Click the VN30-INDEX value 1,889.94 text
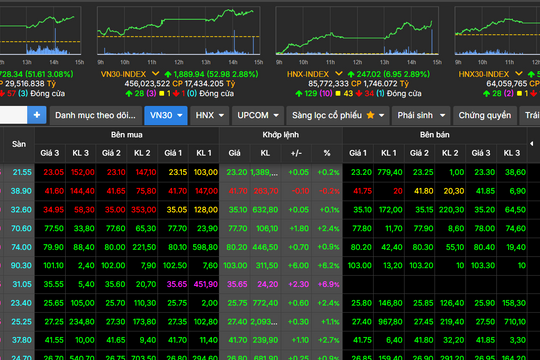540x360 pixels. (189, 74)
